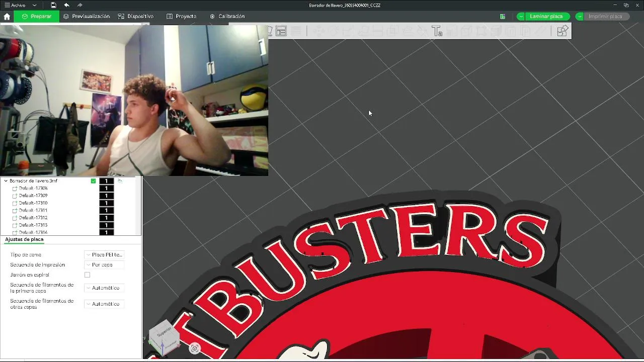Redo the last undone action
The height and width of the screenshot is (362, 644).
click(80, 5)
